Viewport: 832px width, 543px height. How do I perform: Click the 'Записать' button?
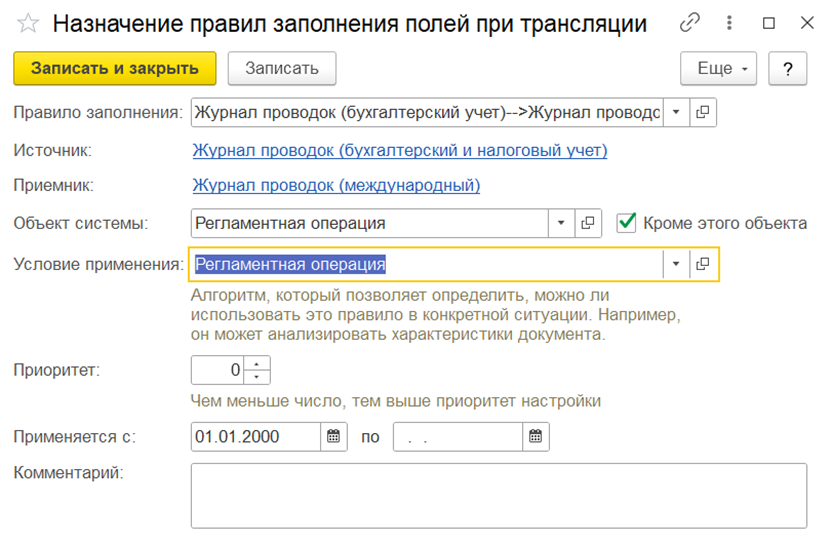[x=282, y=69]
